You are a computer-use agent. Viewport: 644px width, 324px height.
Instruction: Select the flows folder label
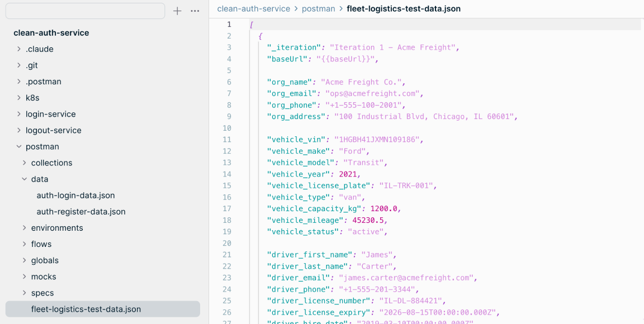41,244
